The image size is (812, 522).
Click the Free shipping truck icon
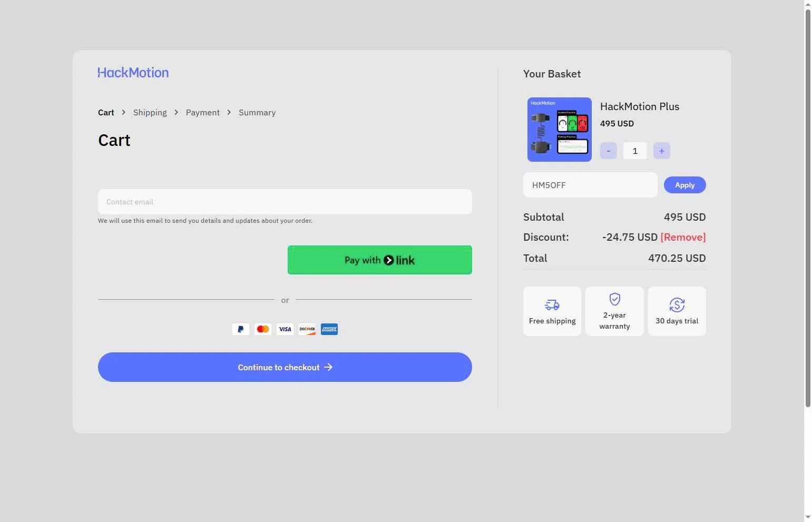(552, 305)
